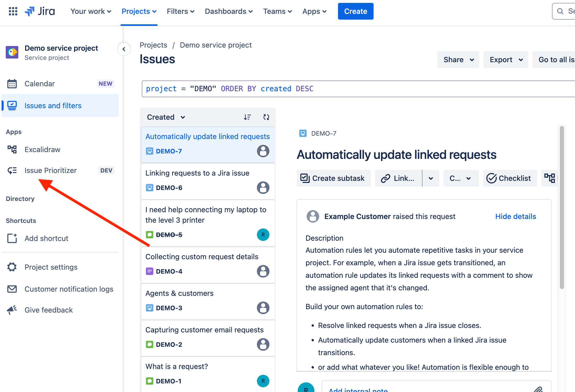Click the Calendar icon in sidebar
This screenshot has height=392, width=575.
(x=12, y=84)
